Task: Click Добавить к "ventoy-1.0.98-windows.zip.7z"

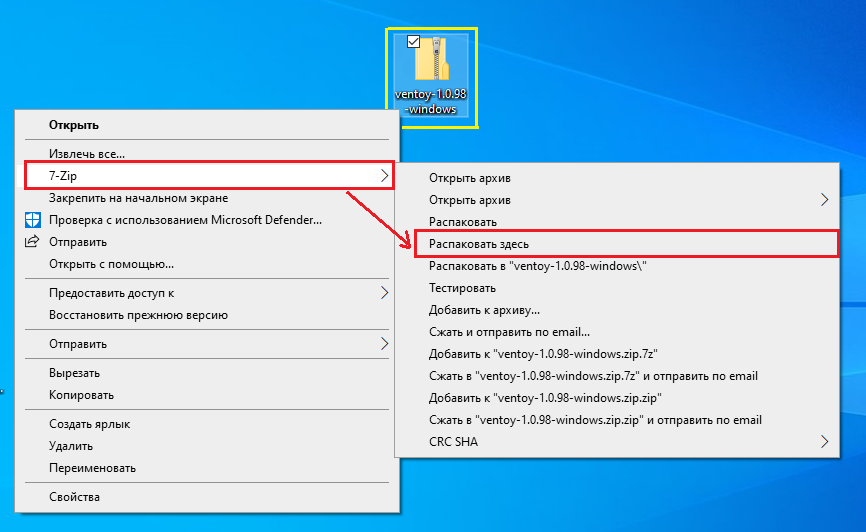Action: [x=617, y=354]
